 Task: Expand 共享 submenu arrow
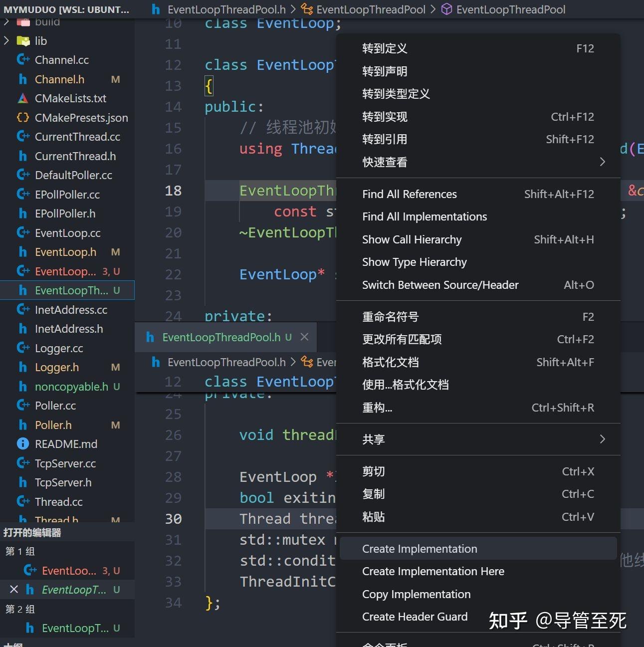(602, 439)
